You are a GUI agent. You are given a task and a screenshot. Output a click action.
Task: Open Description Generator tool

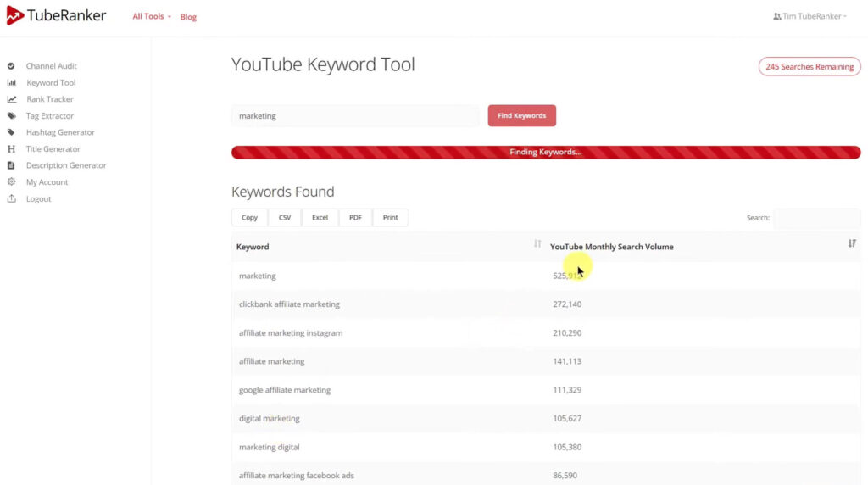tap(66, 165)
